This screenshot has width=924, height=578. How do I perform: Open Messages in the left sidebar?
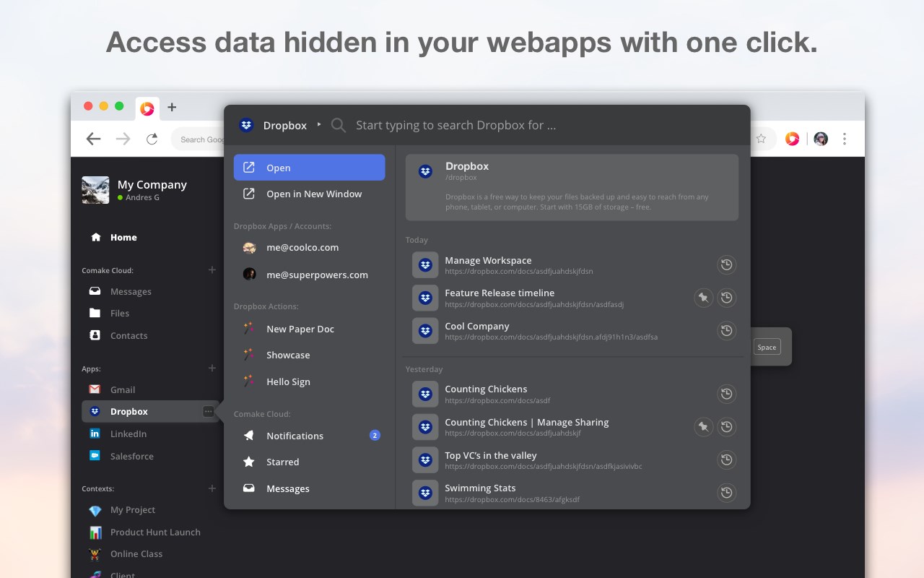point(131,292)
